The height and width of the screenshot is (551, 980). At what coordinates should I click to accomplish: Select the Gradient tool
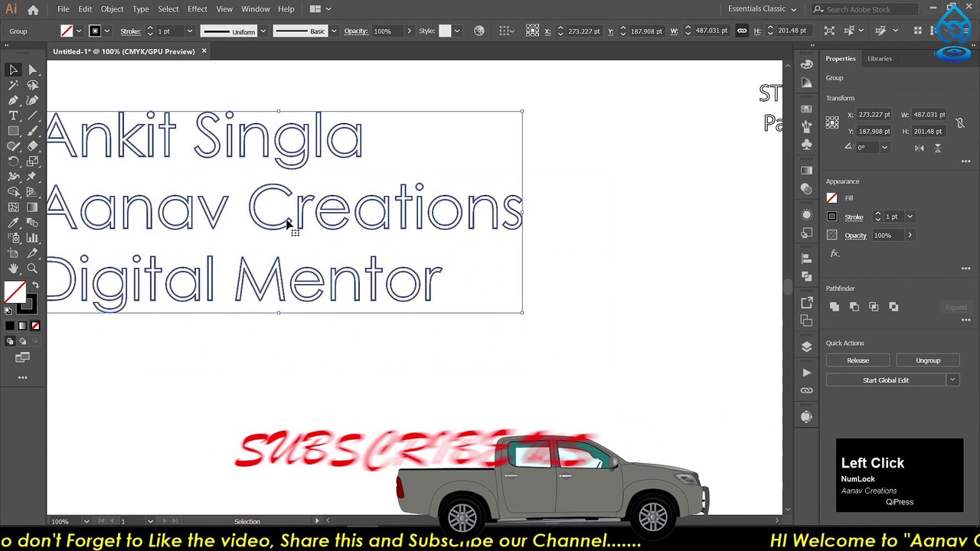click(32, 207)
